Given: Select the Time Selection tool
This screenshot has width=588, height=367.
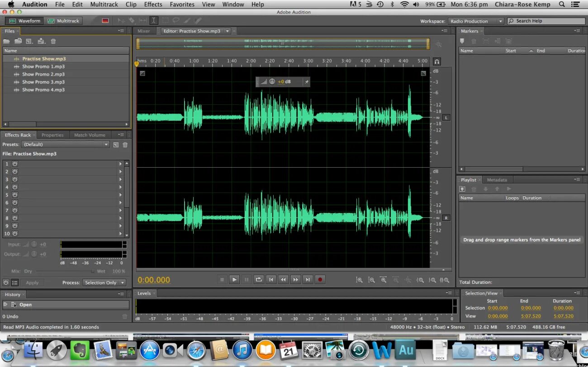Looking at the screenshot, I should click(154, 20).
